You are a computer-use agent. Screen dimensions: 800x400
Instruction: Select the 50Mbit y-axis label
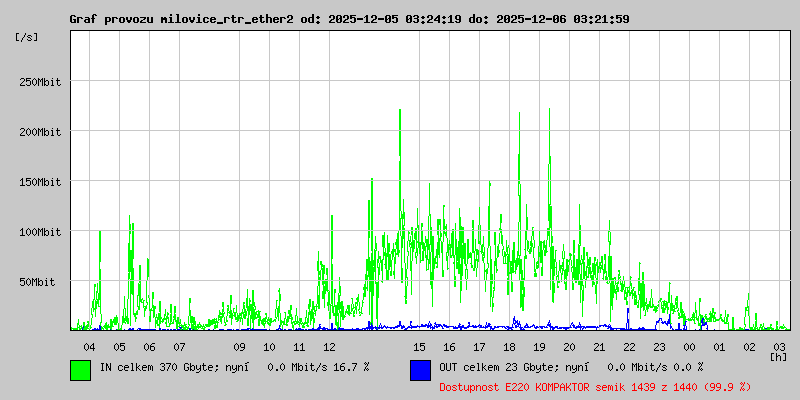[43, 282]
